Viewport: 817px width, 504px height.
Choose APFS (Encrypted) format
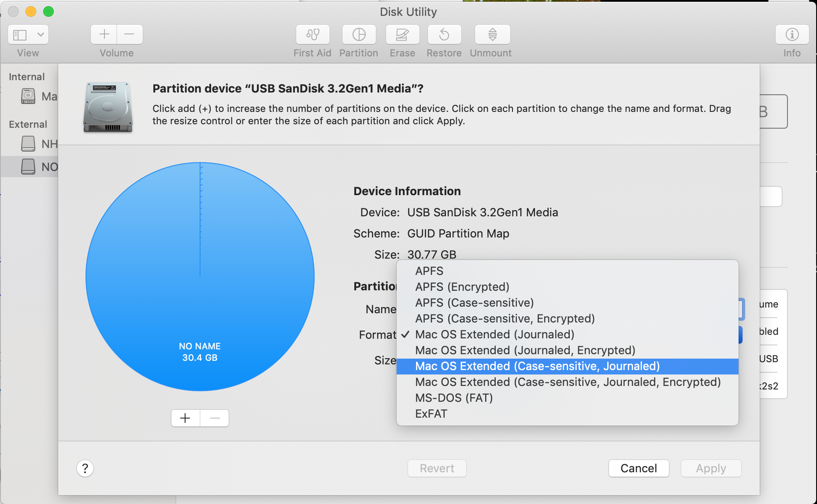pos(568,287)
